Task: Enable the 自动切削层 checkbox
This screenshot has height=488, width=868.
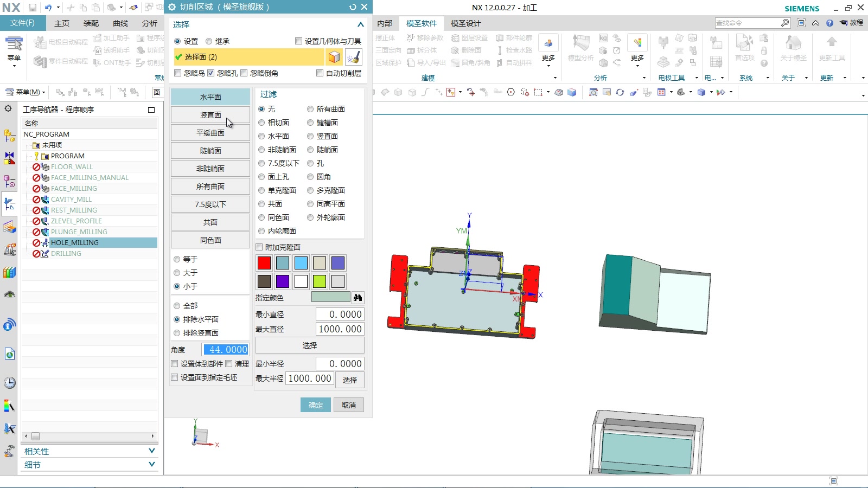Action: click(320, 73)
